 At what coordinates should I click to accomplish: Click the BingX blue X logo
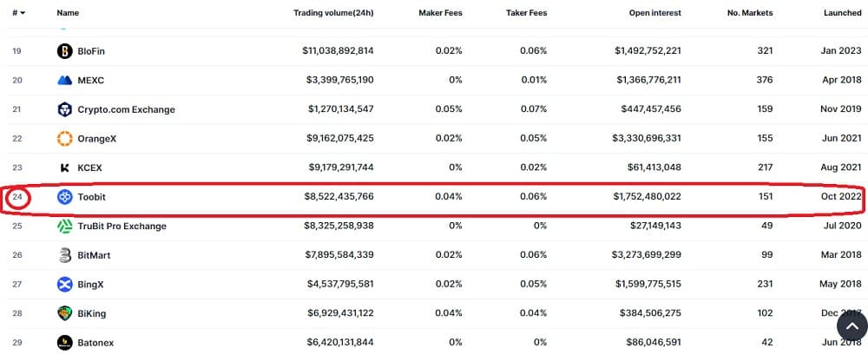coord(65,285)
